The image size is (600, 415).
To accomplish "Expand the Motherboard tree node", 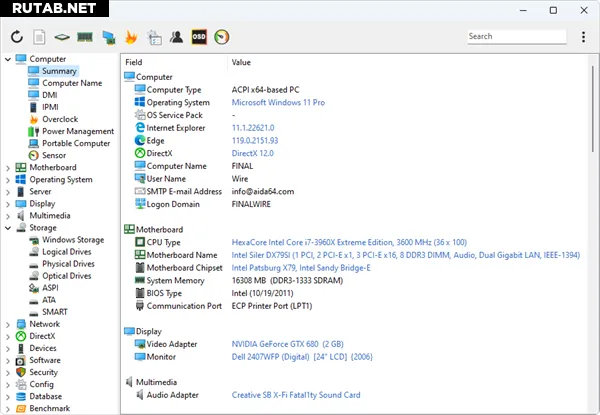I will tap(8, 168).
